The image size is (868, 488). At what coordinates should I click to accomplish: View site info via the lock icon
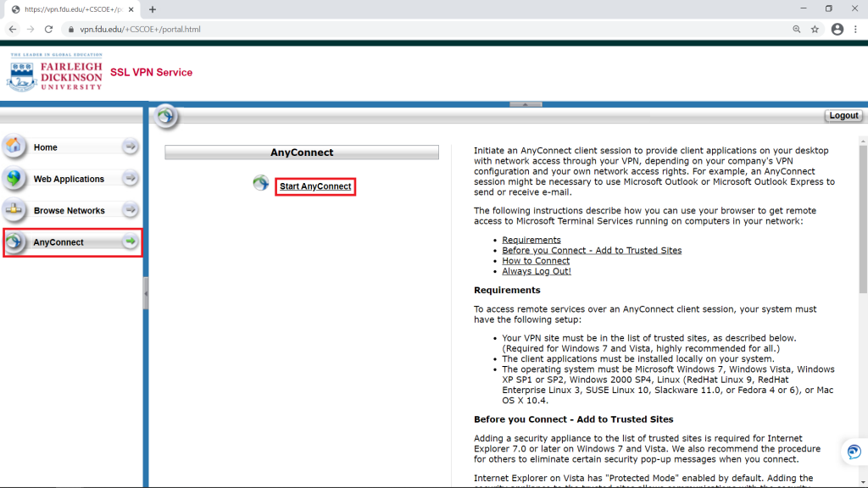[x=71, y=30]
